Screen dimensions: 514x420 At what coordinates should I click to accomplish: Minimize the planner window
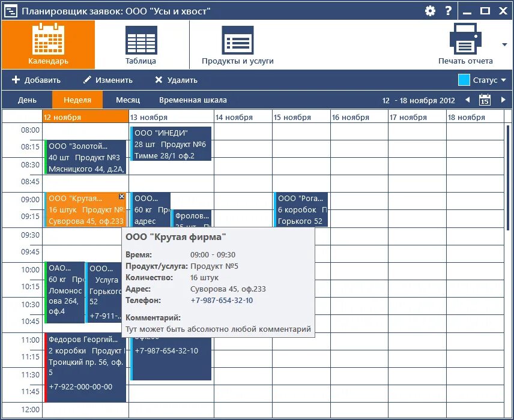[467, 12]
